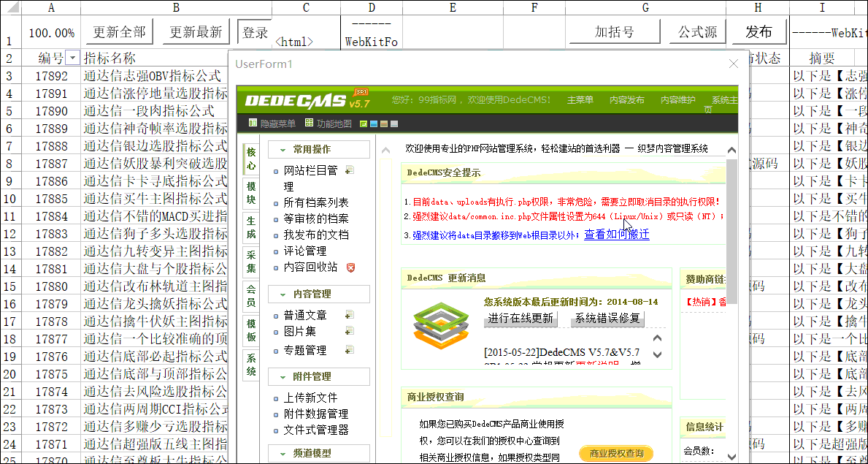Click 内容发布 in the top navigation
This screenshot has width=868, height=464.
tap(627, 100)
